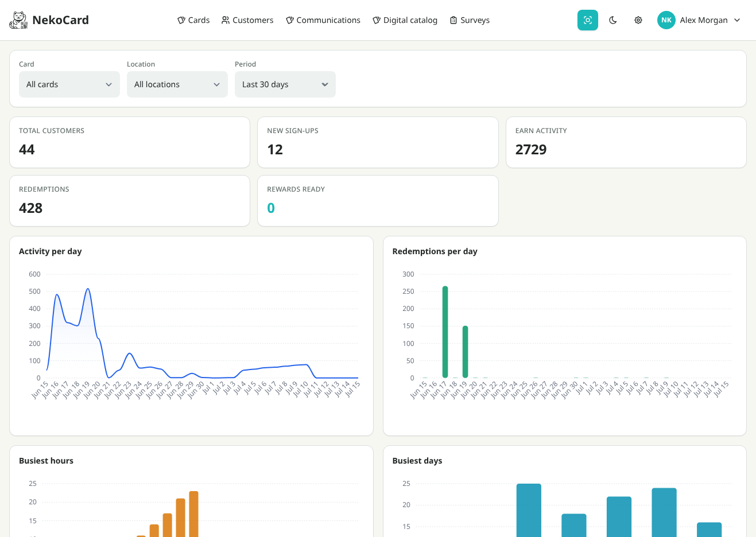The height and width of the screenshot is (537, 756).
Task: Click the Busiest days heading
Action: pyautogui.click(x=417, y=461)
